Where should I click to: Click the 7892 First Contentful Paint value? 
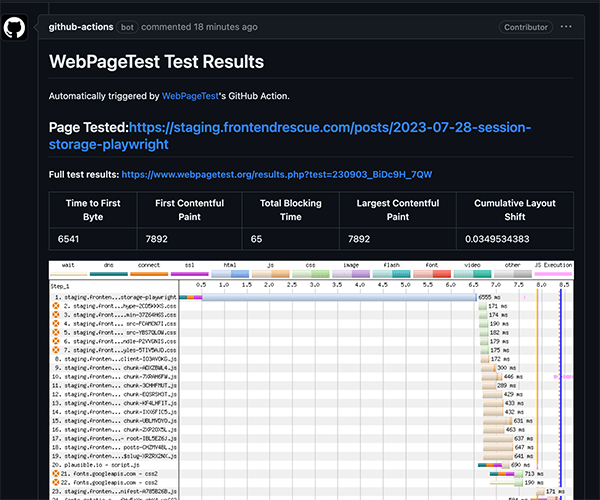click(157, 239)
